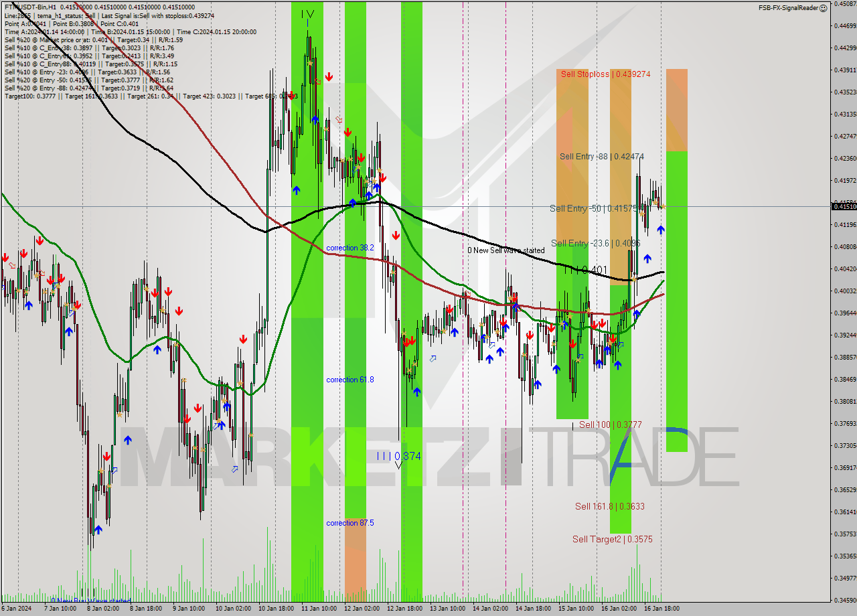The width and height of the screenshot is (857, 616).
Task: Click the 'correction 38.2' level label
Action: pyautogui.click(x=350, y=248)
